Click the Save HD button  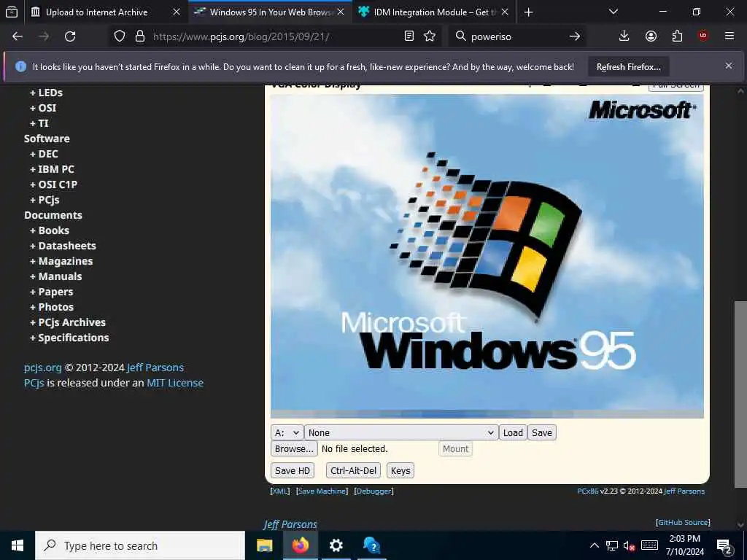coord(293,470)
